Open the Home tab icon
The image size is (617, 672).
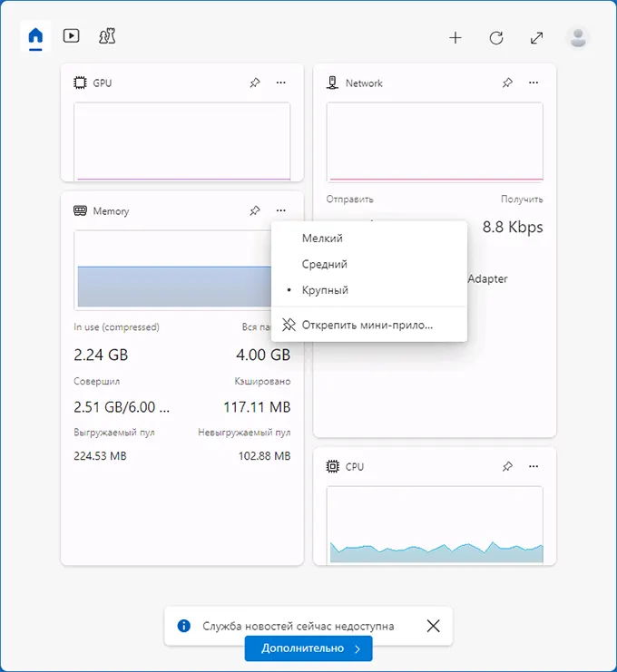(x=35, y=36)
